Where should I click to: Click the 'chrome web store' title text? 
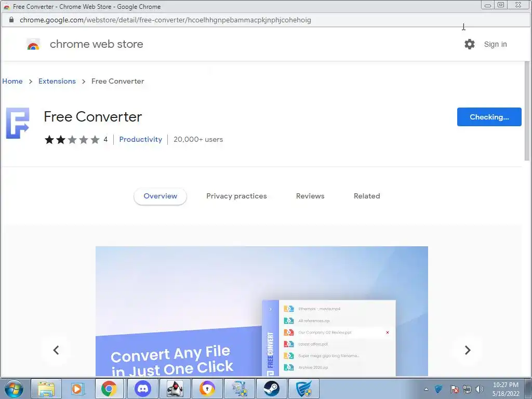(96, 44)
